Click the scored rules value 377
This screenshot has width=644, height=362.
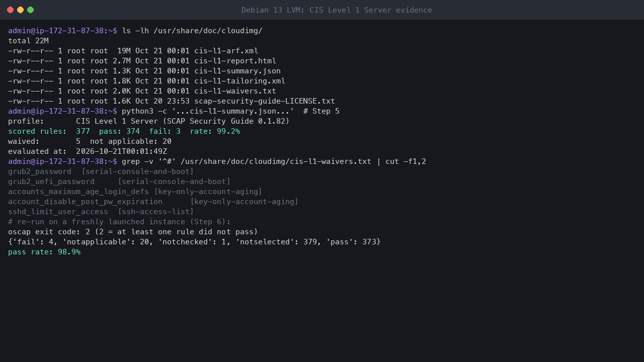83,131
